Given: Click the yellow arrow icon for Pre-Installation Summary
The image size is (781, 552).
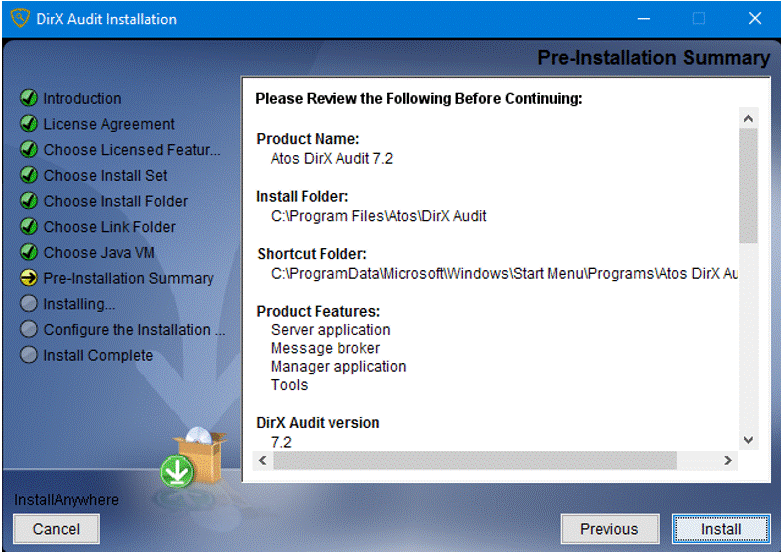Looking at the screenshot, I should tap(28, 279).
